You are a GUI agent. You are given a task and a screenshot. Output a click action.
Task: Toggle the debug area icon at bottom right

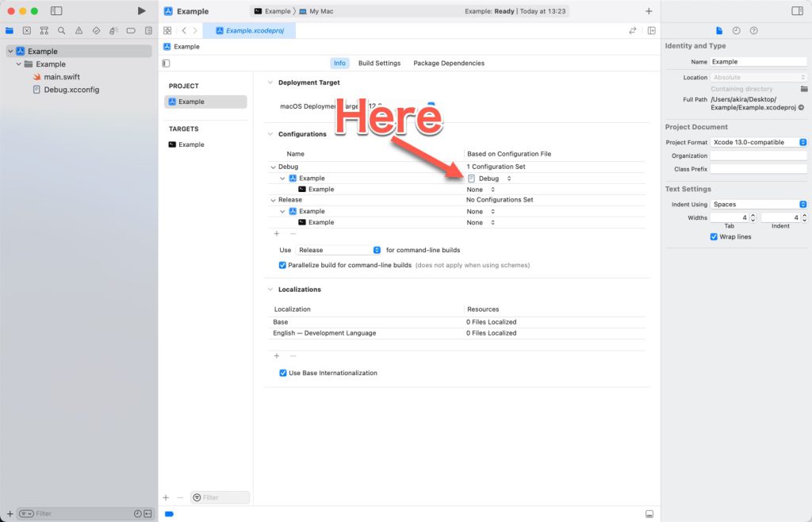[649, 514]
